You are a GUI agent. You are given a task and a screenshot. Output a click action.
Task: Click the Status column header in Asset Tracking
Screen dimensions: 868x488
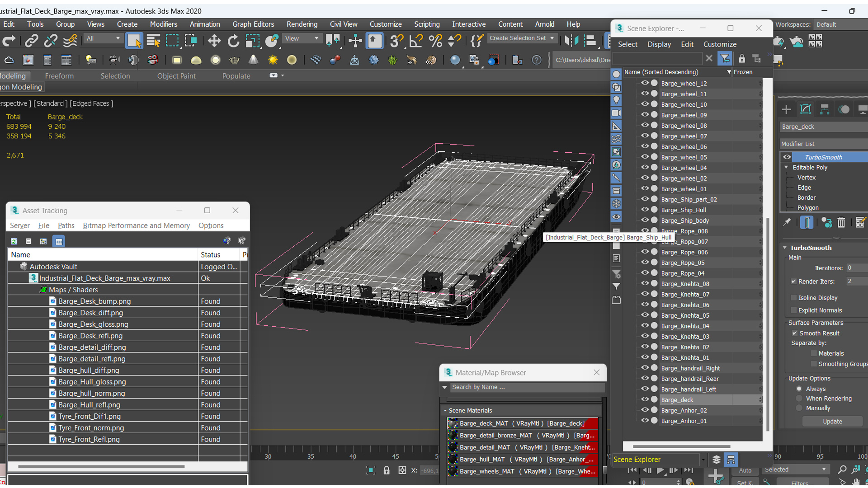(219, 255)
